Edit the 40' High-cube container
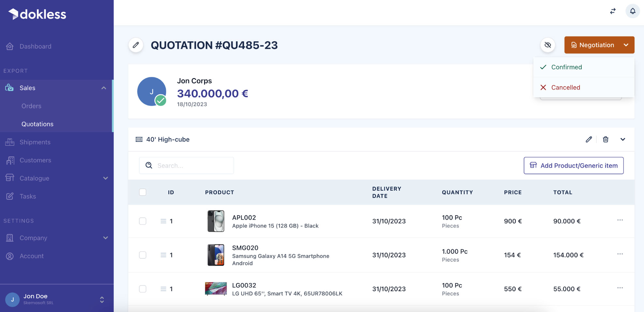 point(589,140)
